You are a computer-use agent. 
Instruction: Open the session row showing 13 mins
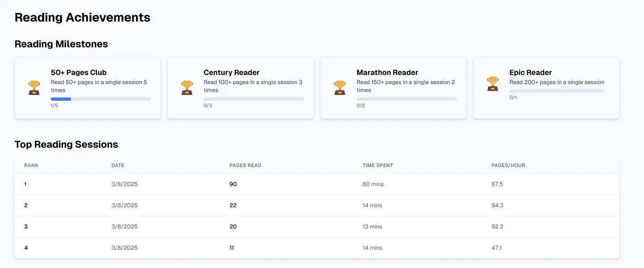[317, 227]
